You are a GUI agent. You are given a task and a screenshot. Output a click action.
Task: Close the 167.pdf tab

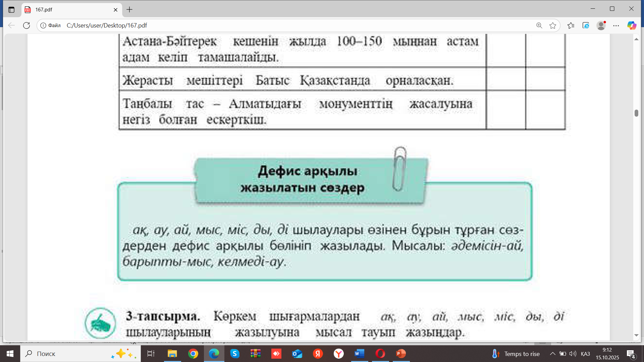click(115, 10)
